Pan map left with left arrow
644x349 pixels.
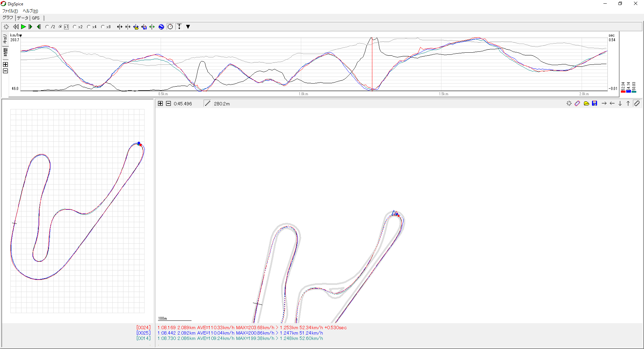(x=612, y=103)
